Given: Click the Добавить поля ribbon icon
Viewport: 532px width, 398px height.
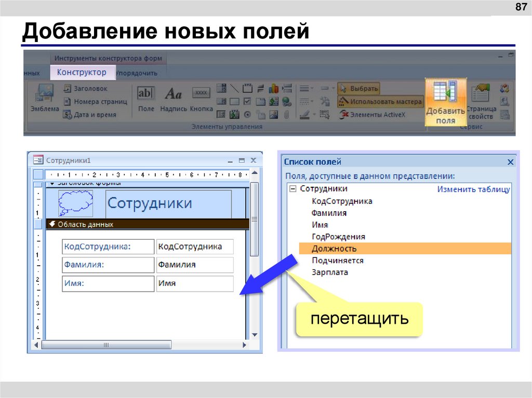Looking at the screenshot, I should [x=446, y=101].
